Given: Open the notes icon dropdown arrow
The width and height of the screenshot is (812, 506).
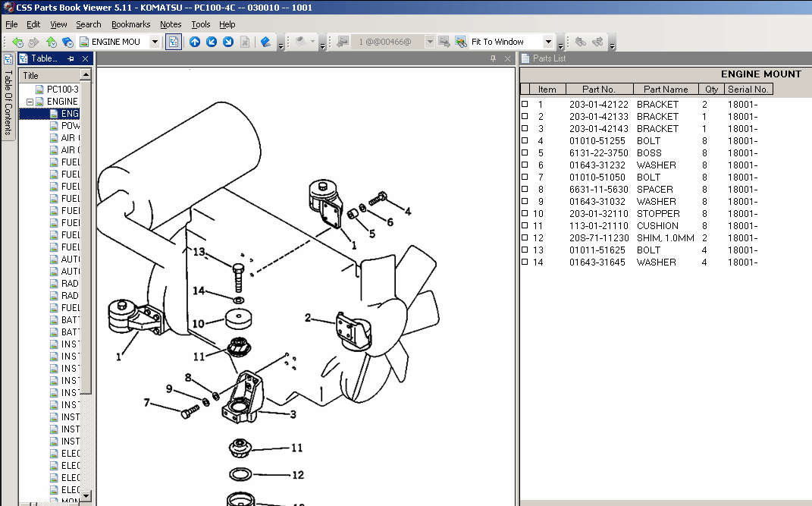Looking at the screenshot, I should tap(313, 42).
